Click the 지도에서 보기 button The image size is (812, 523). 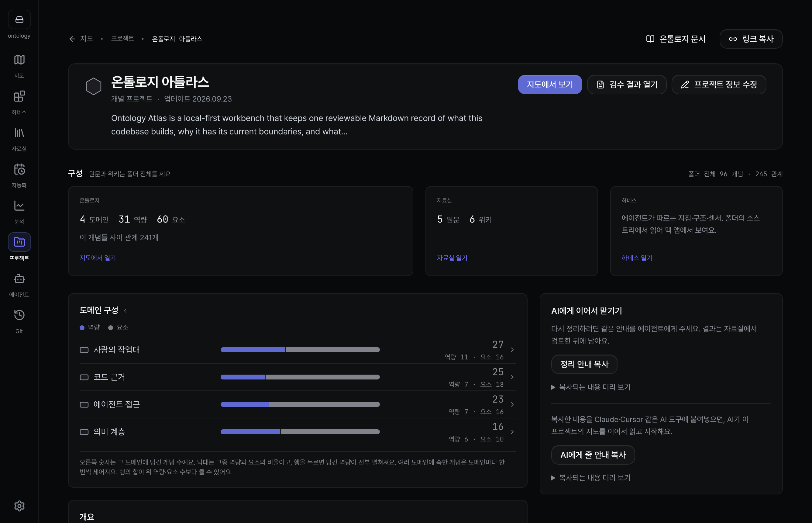tap(550, 85)
